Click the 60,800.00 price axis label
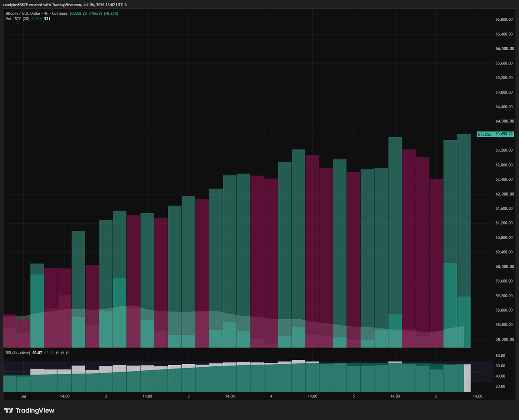Image resolution: width=519 pixels, height=420 pixels. pyautogui.click(x=504, y=237)
